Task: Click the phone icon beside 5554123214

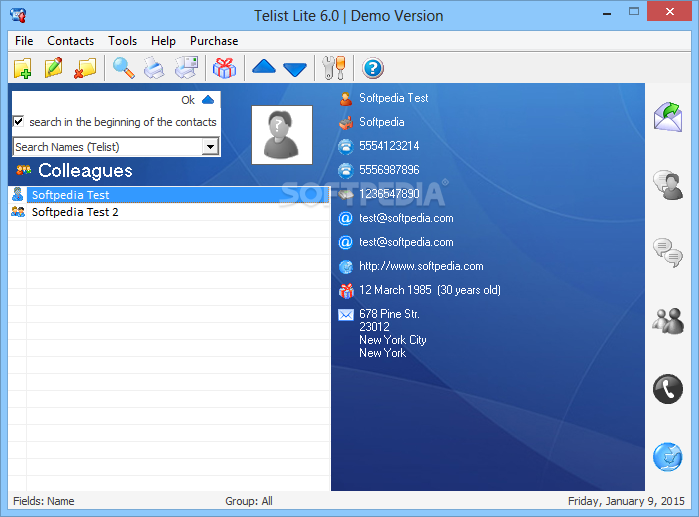Action: (x=345, y=146)
